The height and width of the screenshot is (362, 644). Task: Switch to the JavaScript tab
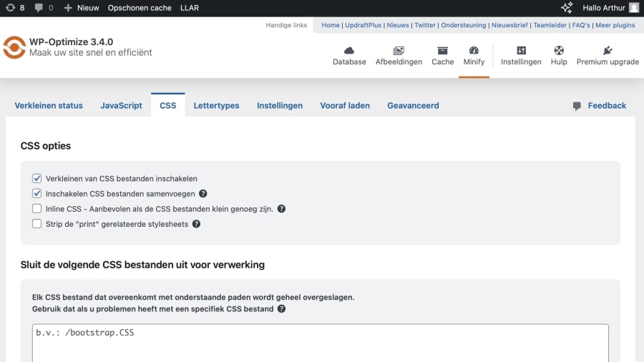(x=121, y=105)
